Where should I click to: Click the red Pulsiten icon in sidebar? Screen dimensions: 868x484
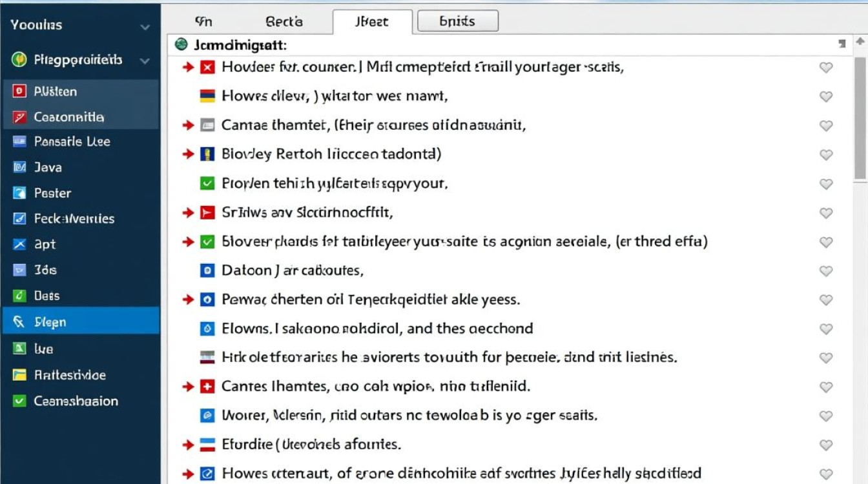click(20, 92)
